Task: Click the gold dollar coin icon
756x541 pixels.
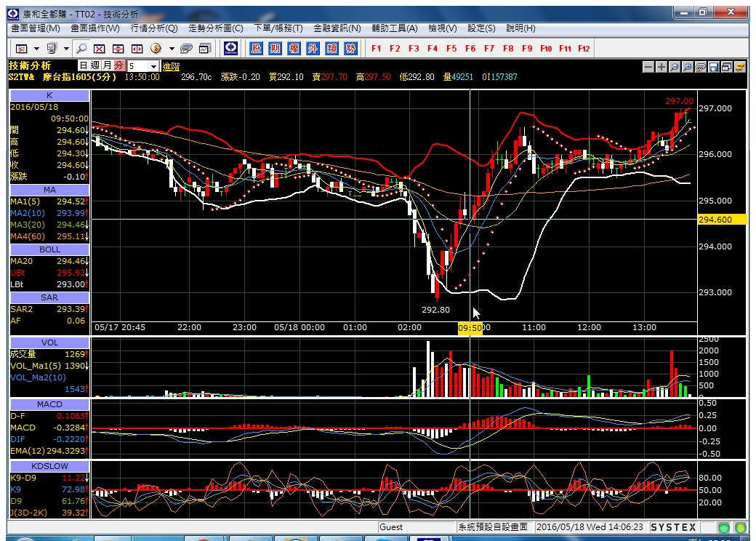Action: 156,49
